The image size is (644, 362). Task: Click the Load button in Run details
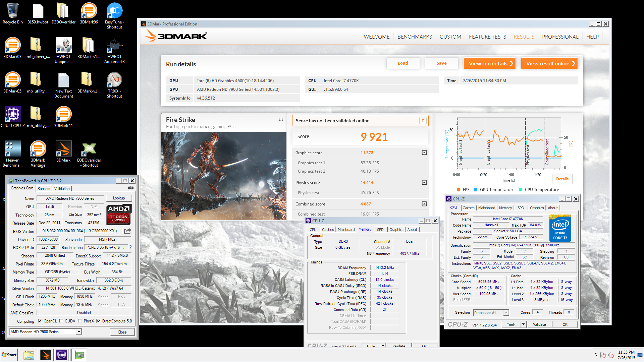403,63
